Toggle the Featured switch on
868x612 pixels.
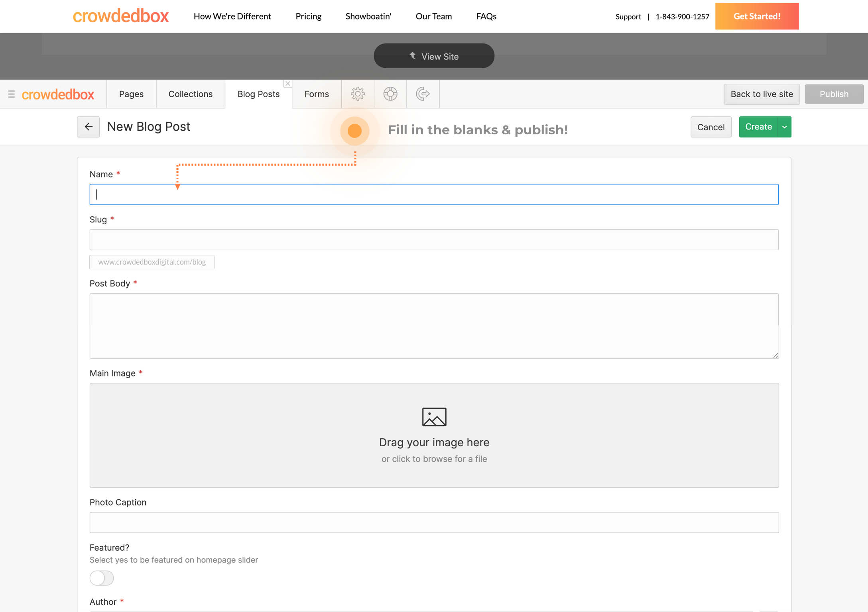pos(102,578)
